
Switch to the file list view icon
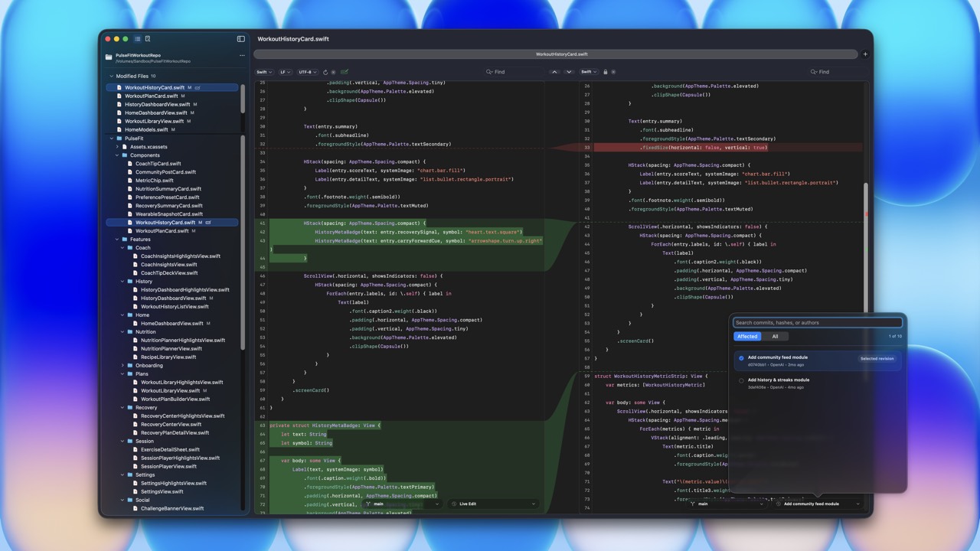click(x=138, y=39)
